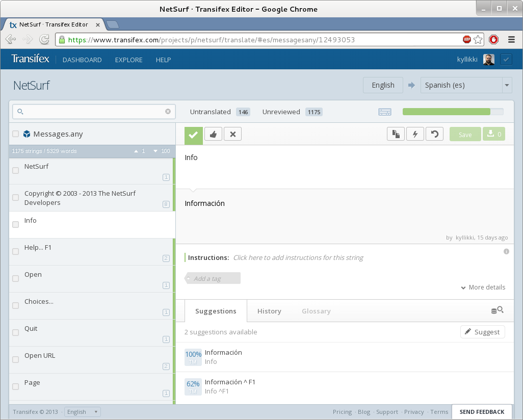Open the EXPLORE menu
Viewport: 523px width, 420px height.
click(129, 60)
